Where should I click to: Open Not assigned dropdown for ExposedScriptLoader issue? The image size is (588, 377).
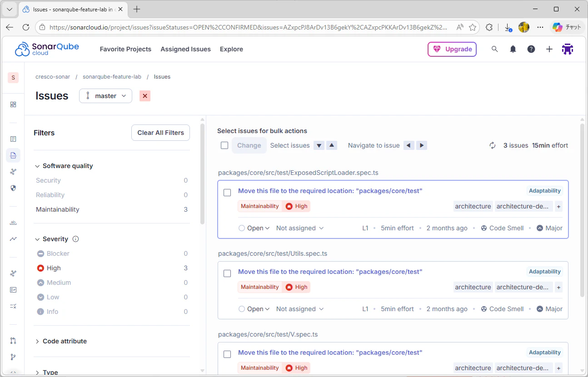pos(300,228)
